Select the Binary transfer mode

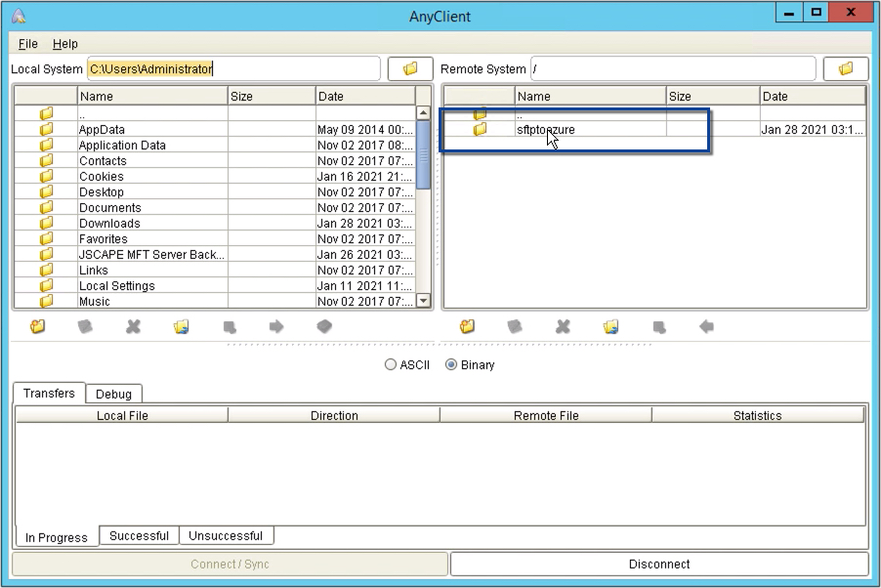click(x=448, y=364)
